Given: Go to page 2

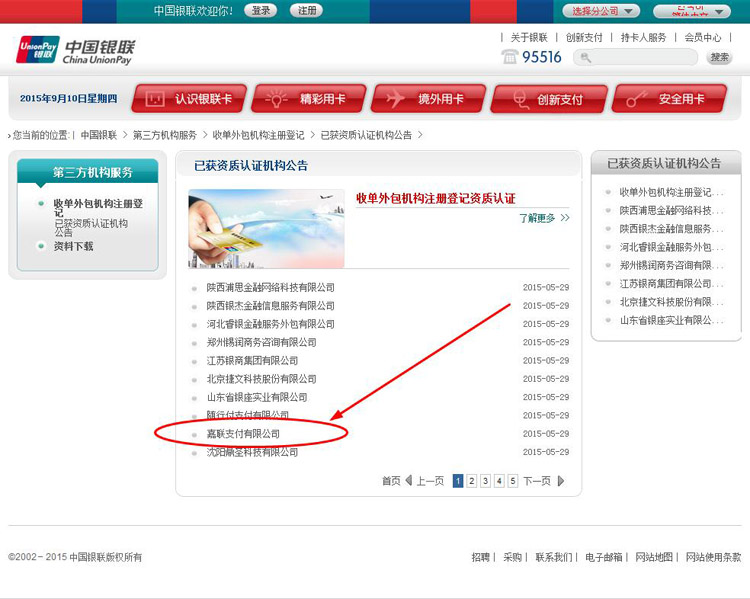Looking at the screenshot, I should 472,481.
